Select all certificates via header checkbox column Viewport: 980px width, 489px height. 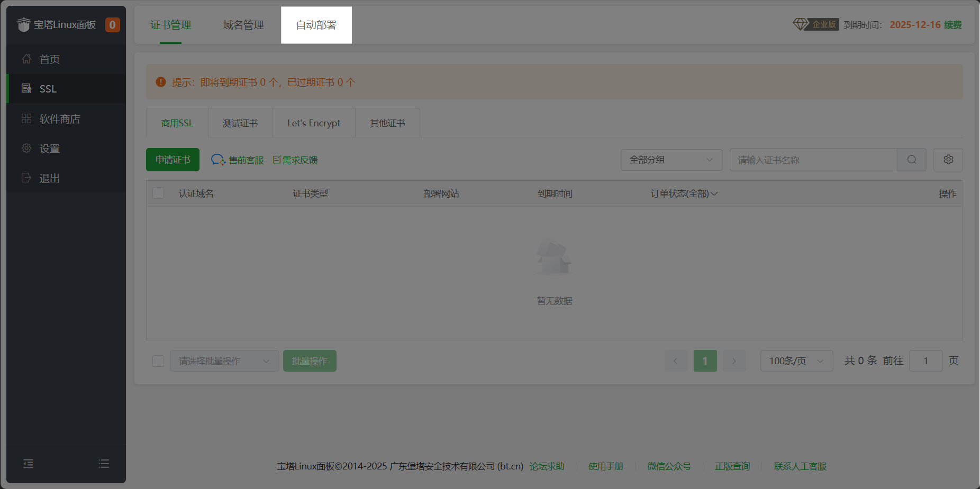158,193
